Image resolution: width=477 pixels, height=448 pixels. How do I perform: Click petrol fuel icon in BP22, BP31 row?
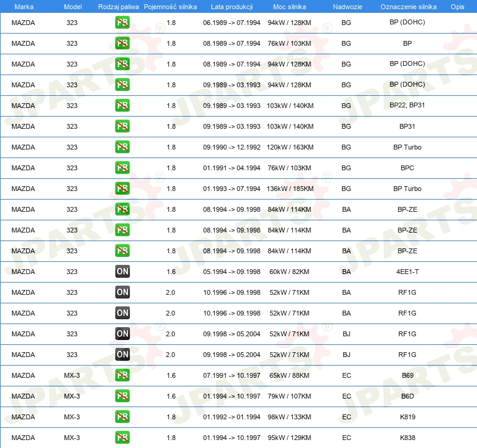(x=122, y=106)
